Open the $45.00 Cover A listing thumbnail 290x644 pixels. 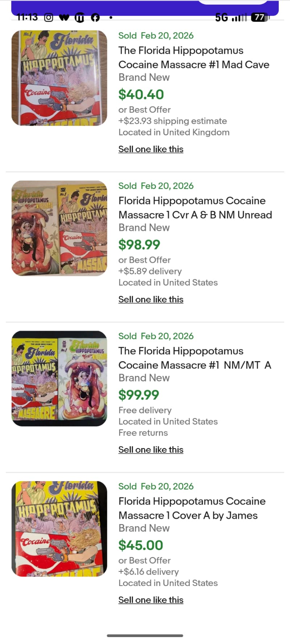pyautogui.click(x=59, y=529)
